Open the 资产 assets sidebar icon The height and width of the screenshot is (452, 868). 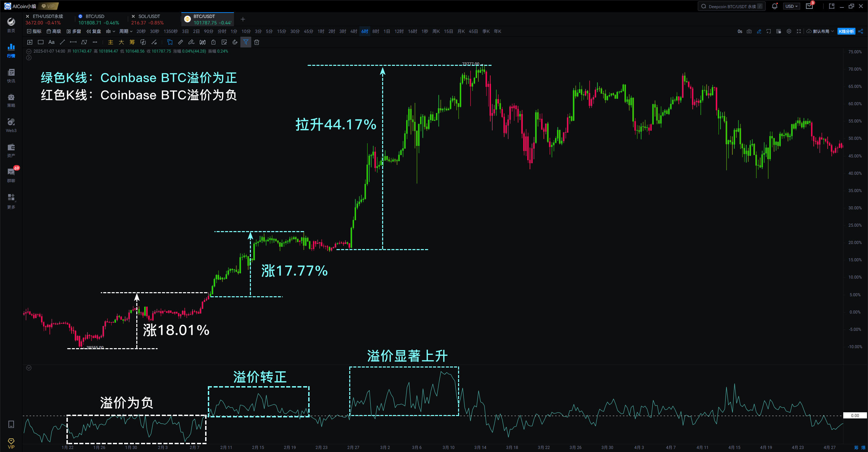pos(11,151)
